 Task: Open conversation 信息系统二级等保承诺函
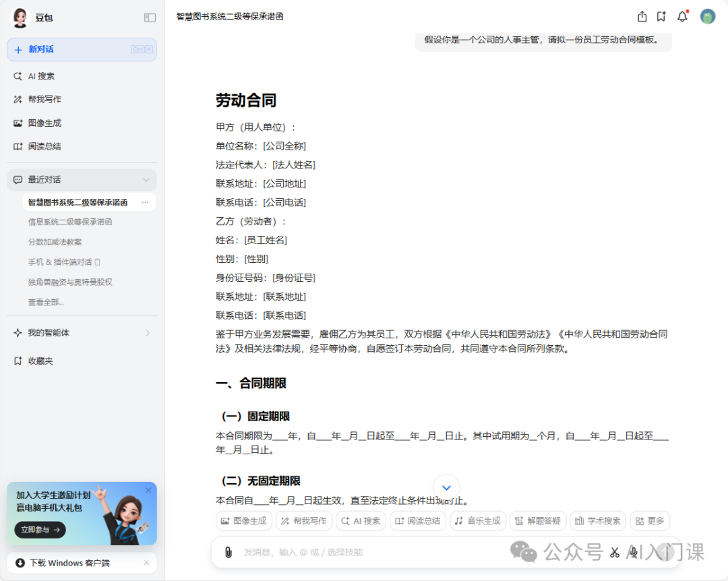[x=70, y=222]
